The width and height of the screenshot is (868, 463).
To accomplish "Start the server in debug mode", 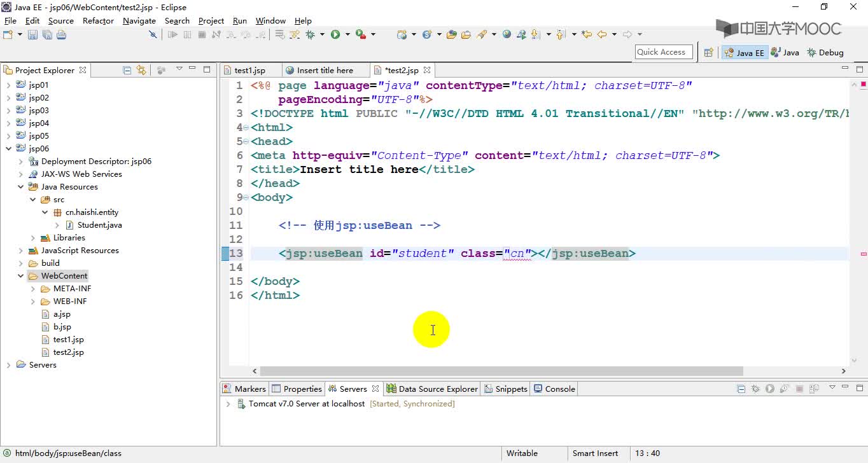I will pos(755,389).
